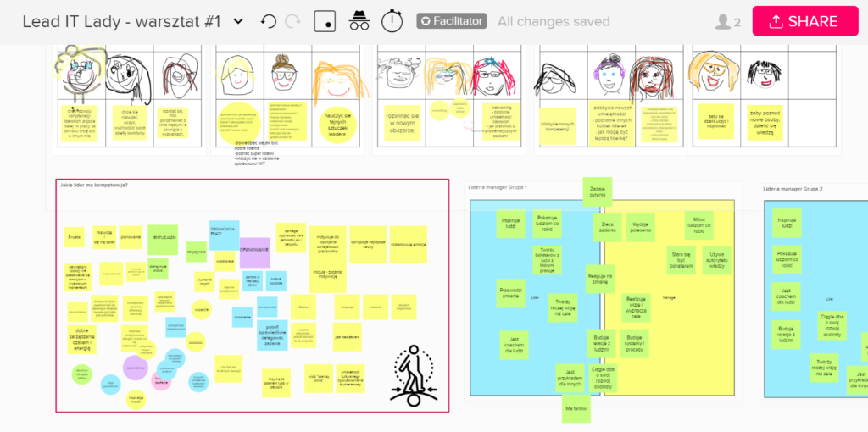Viewport: 868px width, 432px height.
Task: Click the 'Lead IT Lady - warsztat #1' title
Action: pyautogui.click(x=123, y=22)
